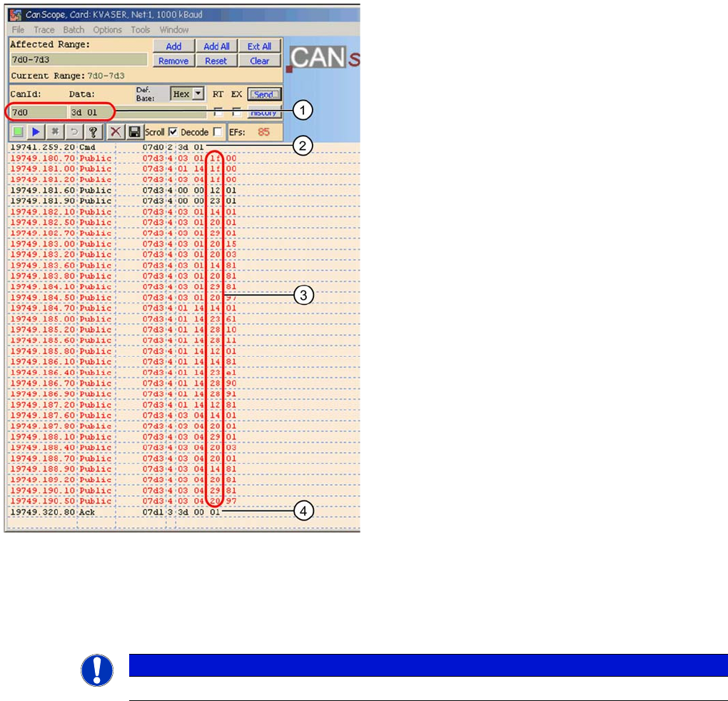Open the Trace menu
Viewport: 728px width, 701px height.
coord(44,30)
